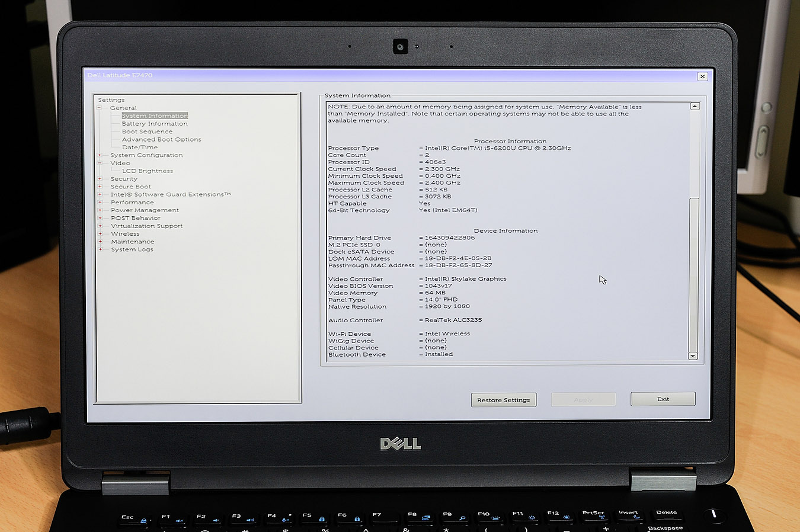Expand the Wireless node
The width and height of the screenshot is (800, 532).
click(100, 233)
